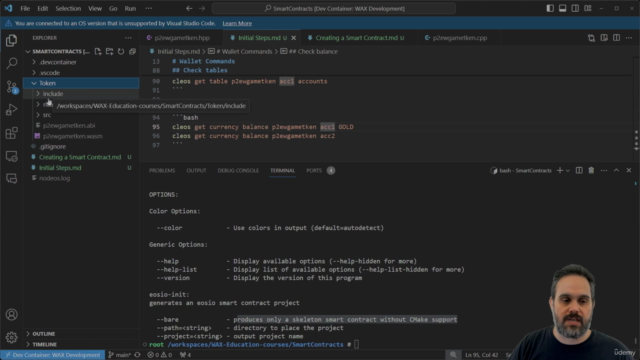The height and width of the screenshot is (360, 640).
Task: Open changes icon in editor toolbar
Action: pyautogui.click(x=591, y=38)
